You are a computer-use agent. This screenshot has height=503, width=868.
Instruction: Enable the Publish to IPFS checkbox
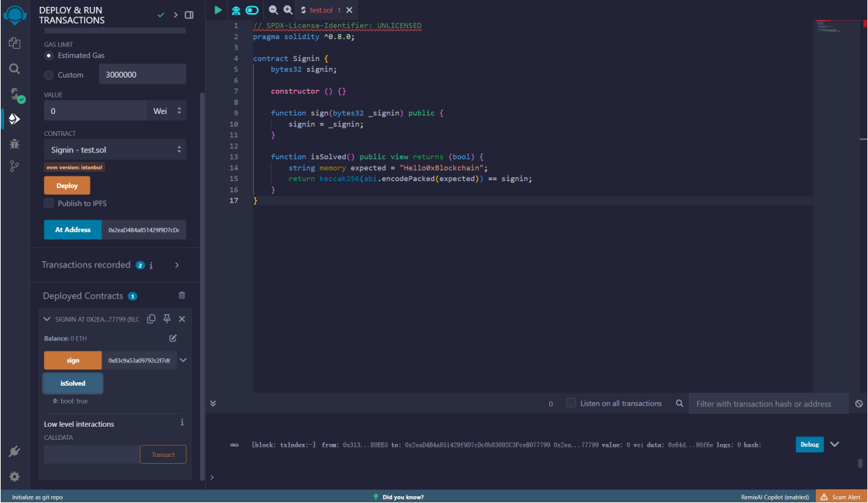tap(49, 203)
